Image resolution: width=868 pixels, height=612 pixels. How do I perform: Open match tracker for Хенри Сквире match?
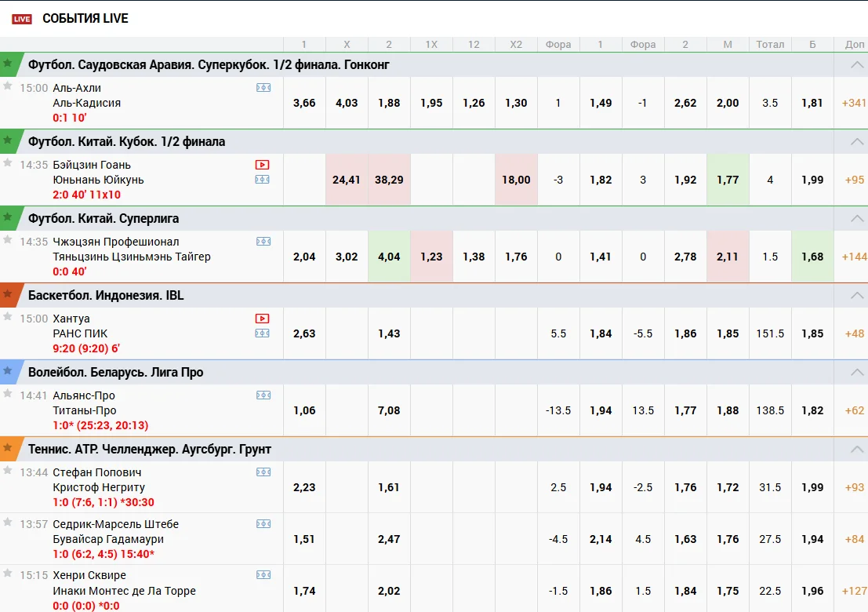click(263, 575)
